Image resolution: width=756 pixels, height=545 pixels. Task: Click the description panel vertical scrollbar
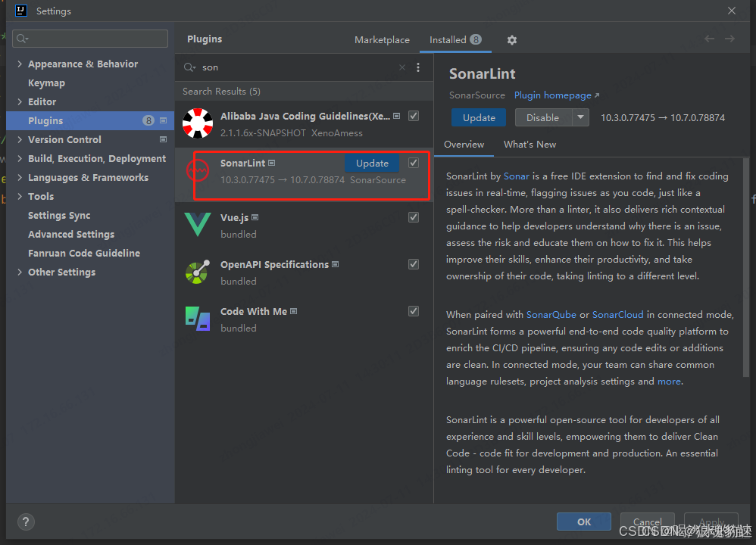pos(746,267)
